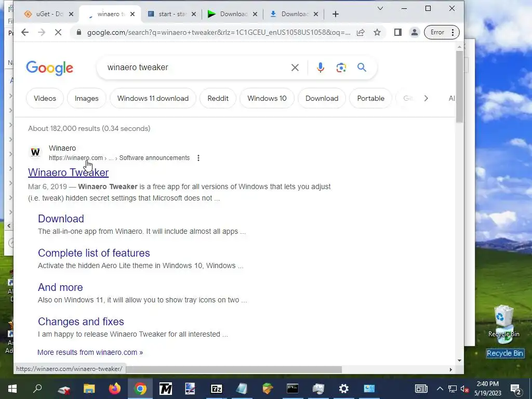Open a new Chrome tab
Screen dimensions: 532x399
tap(335, 14)
